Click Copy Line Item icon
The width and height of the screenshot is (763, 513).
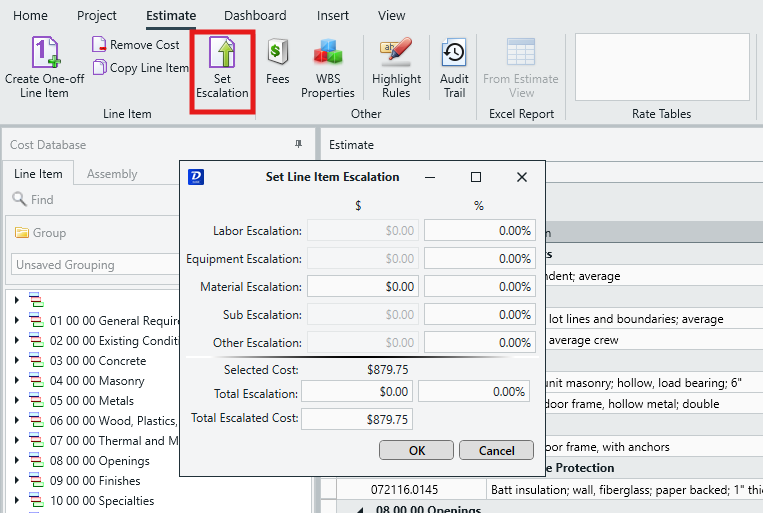pyautogui.click(x=140, y=68)
